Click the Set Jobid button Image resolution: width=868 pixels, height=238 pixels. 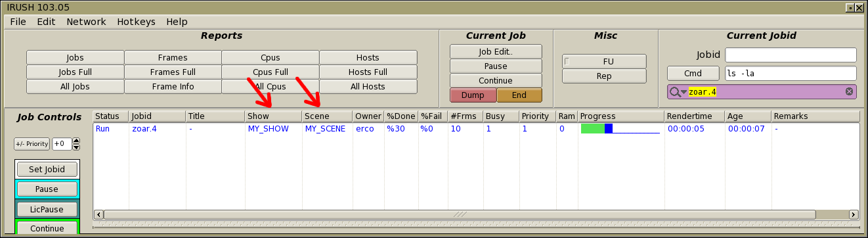click(x=47, y=169)
